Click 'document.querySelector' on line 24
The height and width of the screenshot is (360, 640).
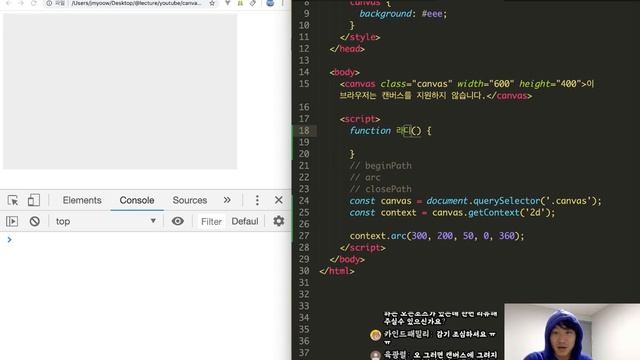[483, 201]
